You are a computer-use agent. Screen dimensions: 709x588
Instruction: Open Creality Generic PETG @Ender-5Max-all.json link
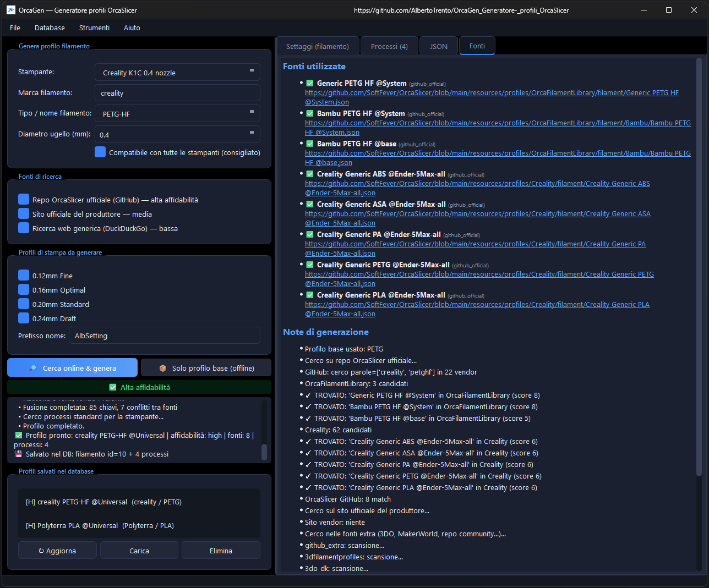coord(479,279)
